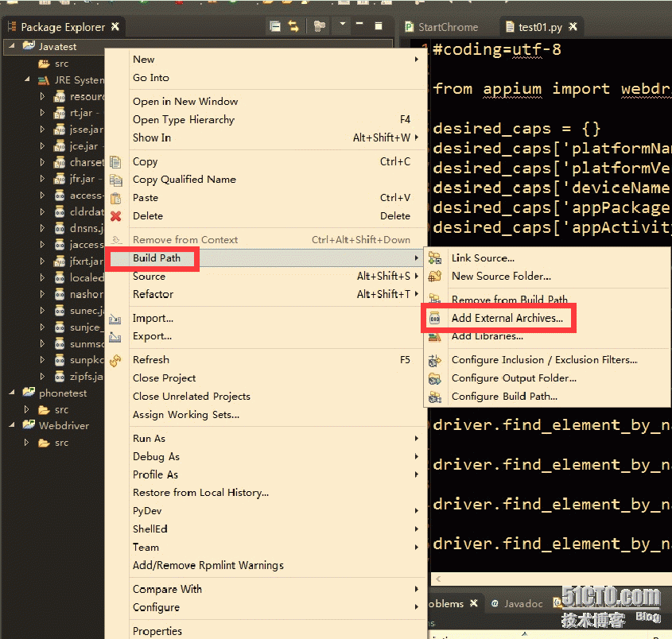The image size is (672, 639).
Task: Expand the jsse.jar entry
Action: point(42,129)
